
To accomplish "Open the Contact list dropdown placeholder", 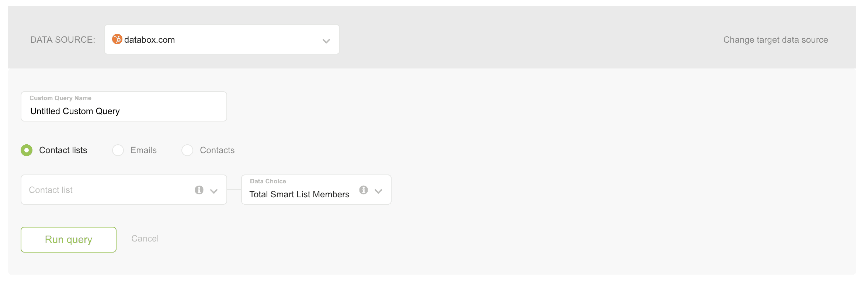I will pyautogui.click(x=107, y=190).
